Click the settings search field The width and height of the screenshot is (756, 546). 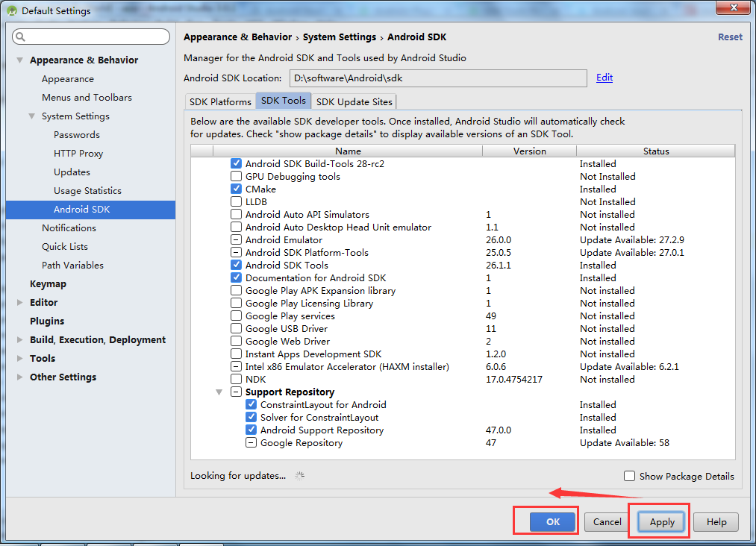click(x=91, y=37)
